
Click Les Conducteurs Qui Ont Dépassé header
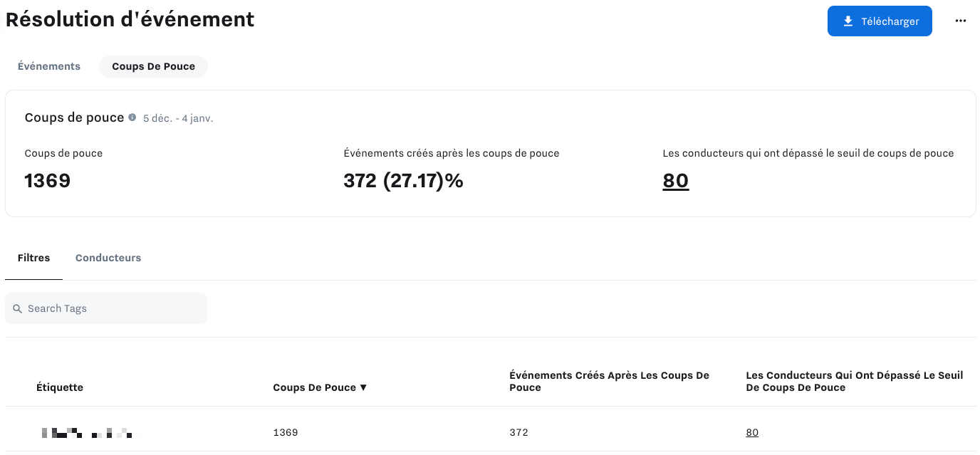[x=855, y=382]
